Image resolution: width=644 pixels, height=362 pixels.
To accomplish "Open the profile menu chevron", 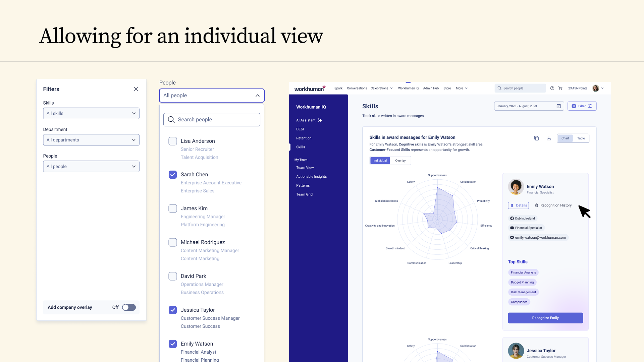I will 602,88.
